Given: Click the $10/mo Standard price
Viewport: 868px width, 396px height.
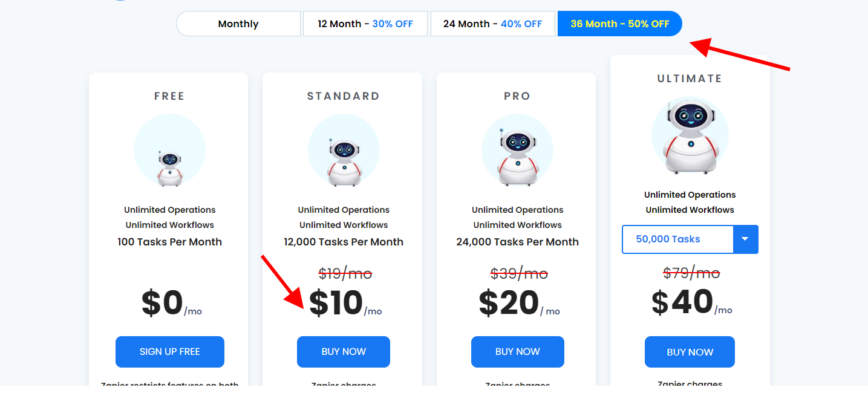Looking at the screenshot, I should 345,303.
